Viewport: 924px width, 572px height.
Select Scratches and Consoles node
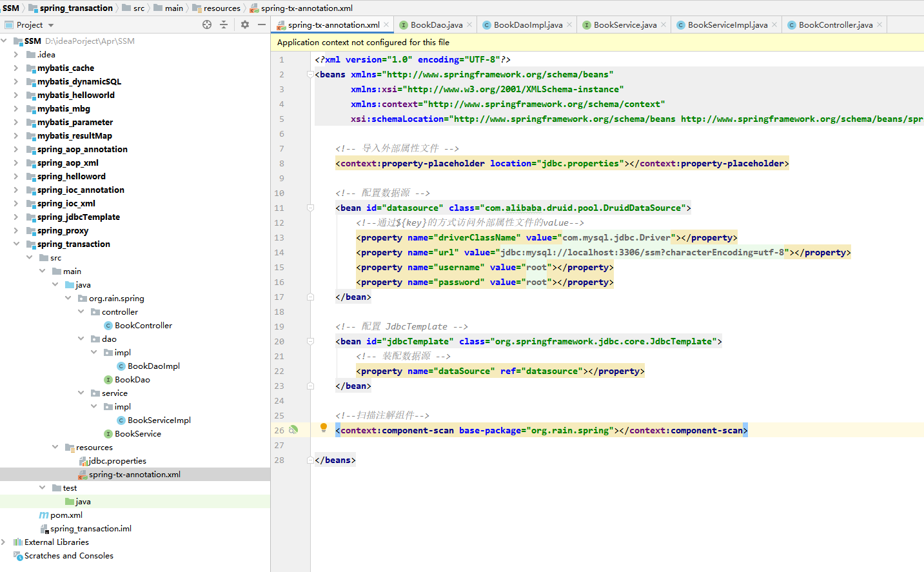click(x=69, y=555)
